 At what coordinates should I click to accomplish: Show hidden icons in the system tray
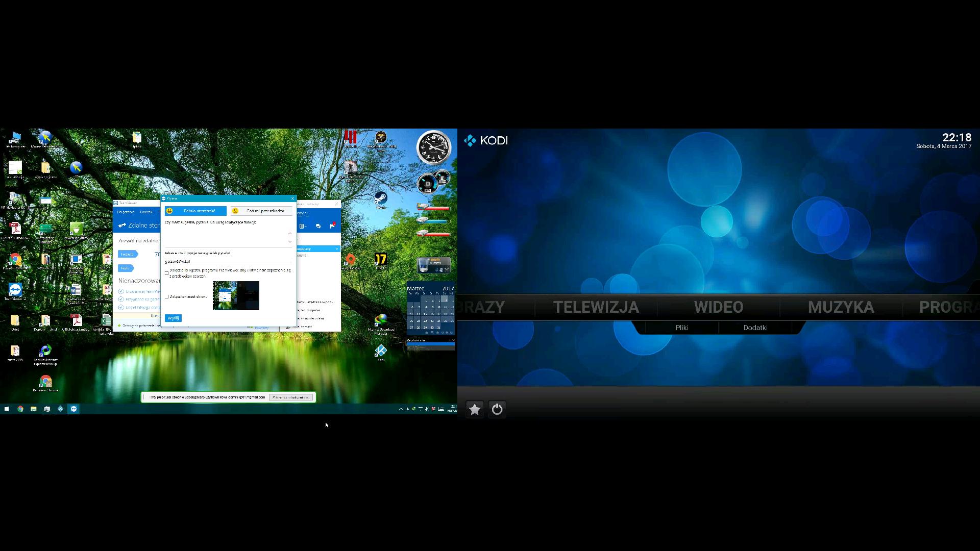click(400, 409)
